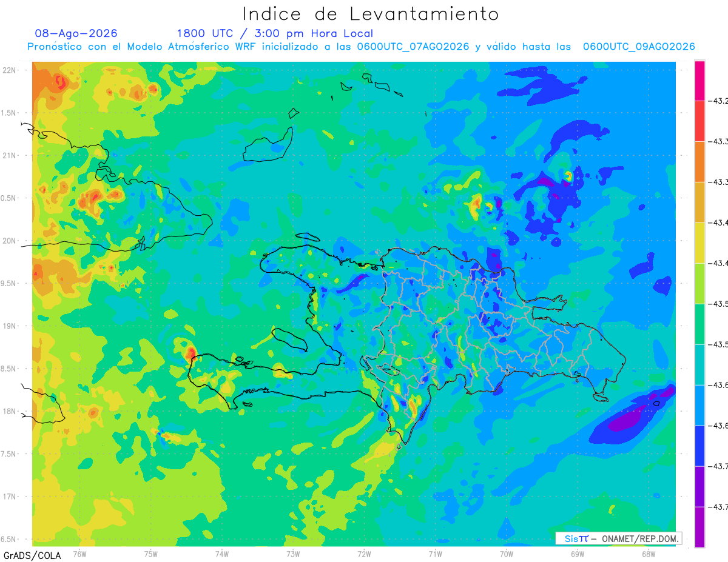Click the 17N latitude axis label
Viewport: 728px width, 562px height.
click(x=10, y=497)
